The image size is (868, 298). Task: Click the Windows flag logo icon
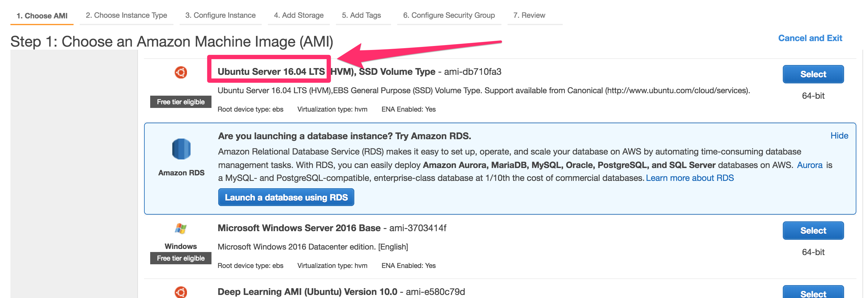(x=181, y=228)
